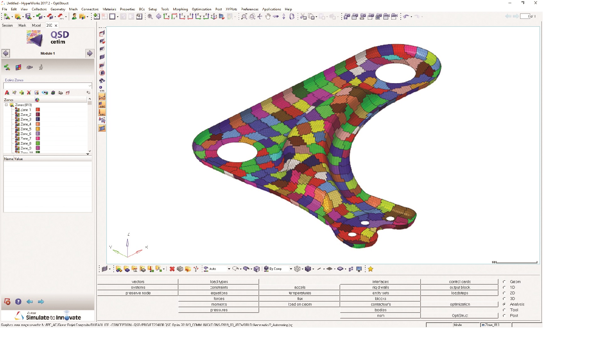The height and width of the screenshot is (364, 603).
Task: Click the renumber 1-2-3 icon
Action: pyautogui.click(x=196, y=269)
